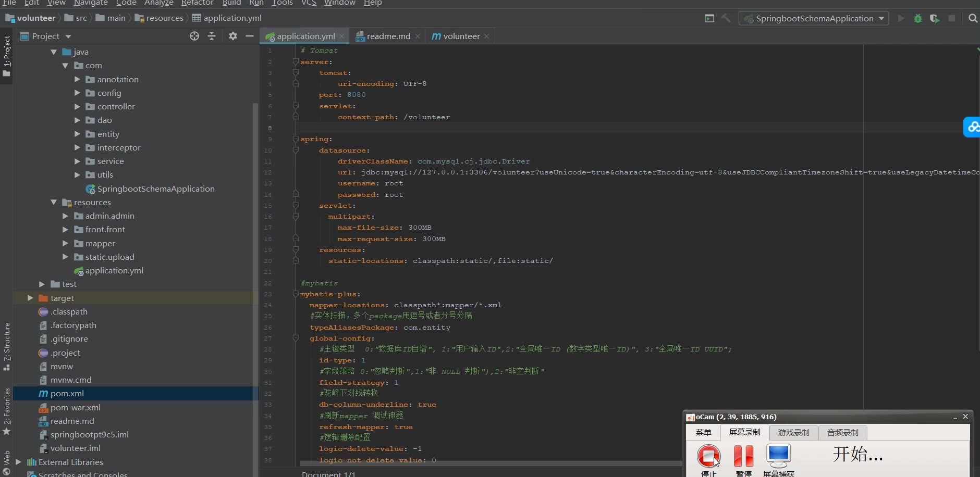980x477 pixels.
Task: Open the Structure tool window tab
Action: (x=7, y=346)
